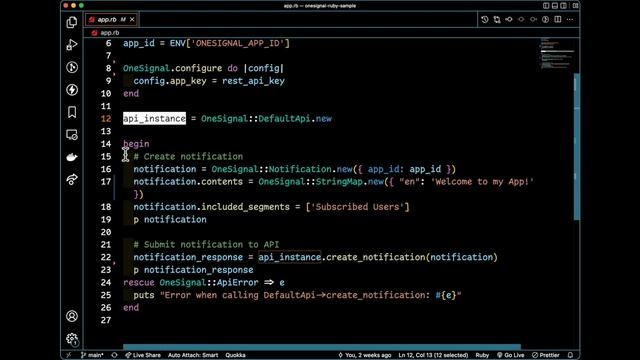This screenshot has width=640, height=360.
Task: Close the app.rb tab
Action: tap(132, 20)
